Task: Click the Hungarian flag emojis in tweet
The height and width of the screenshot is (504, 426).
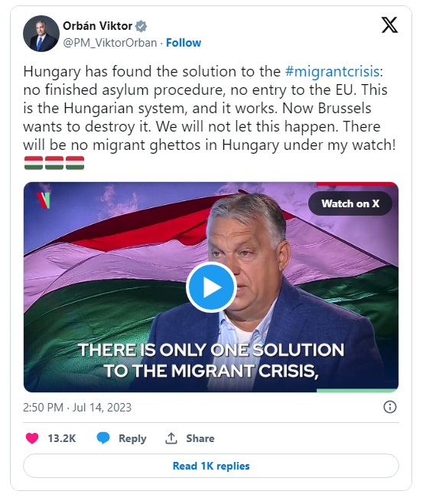Action: [54, 163]
